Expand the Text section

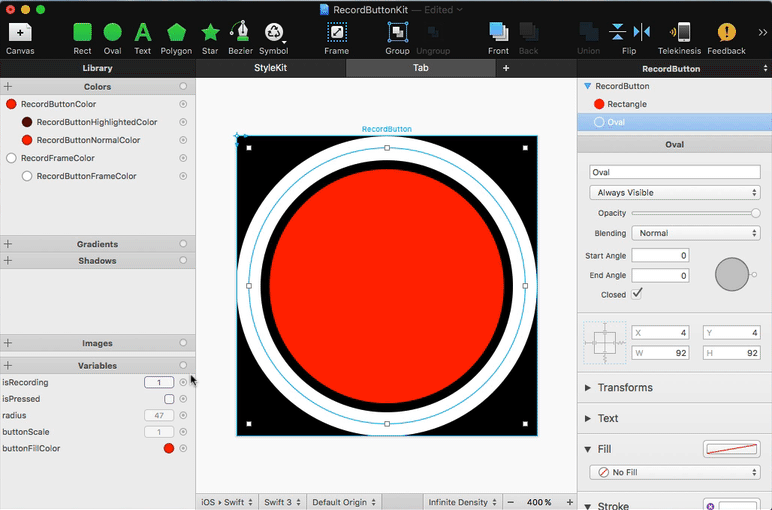tap(588, 418)
